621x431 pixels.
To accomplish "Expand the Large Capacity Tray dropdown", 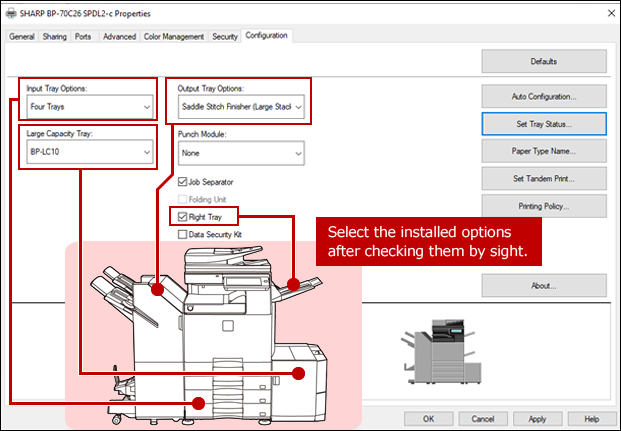I will click(x=89, y=152).
